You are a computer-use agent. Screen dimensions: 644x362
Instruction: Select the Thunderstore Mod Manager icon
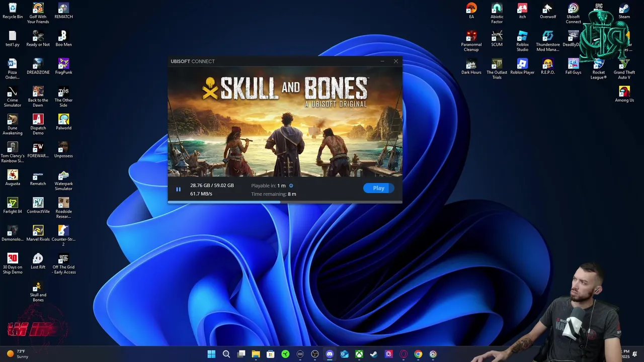[x=548, y=41]
